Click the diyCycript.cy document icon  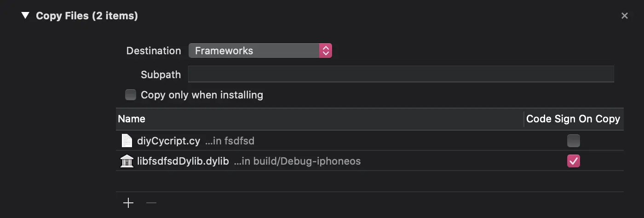click(126, 141)
